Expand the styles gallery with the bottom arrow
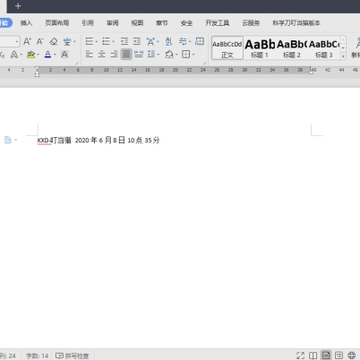 [343, 56]
